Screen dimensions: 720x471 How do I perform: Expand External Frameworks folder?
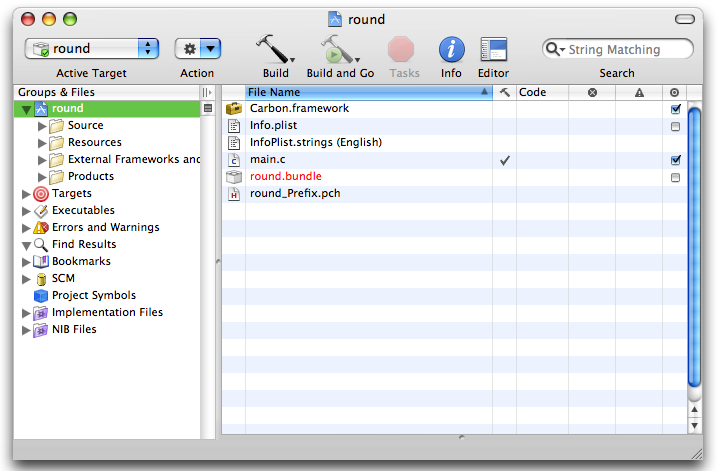pyautogui.click(x=42, y=160)
